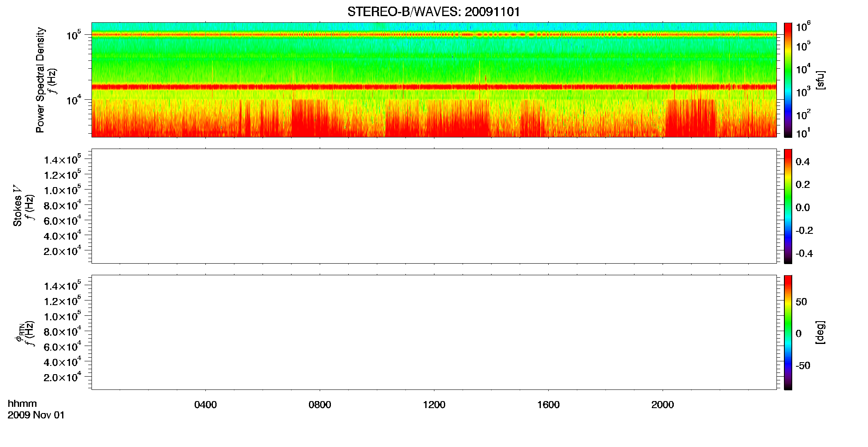Click the 2009 Nov 01 date label
The width and height of the screenshot is (868, 447).
[36, 415]
